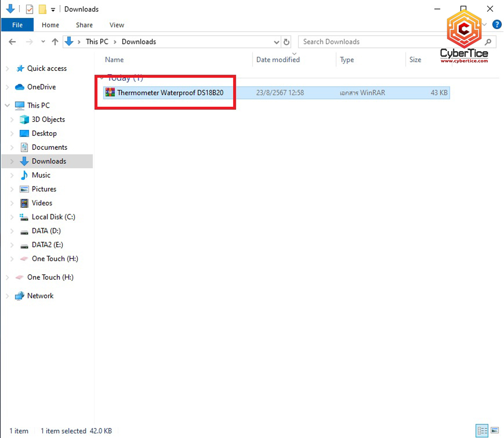Click the Back navigation arrow
This screenshot has height=438, width=504.
coord(12,42)
